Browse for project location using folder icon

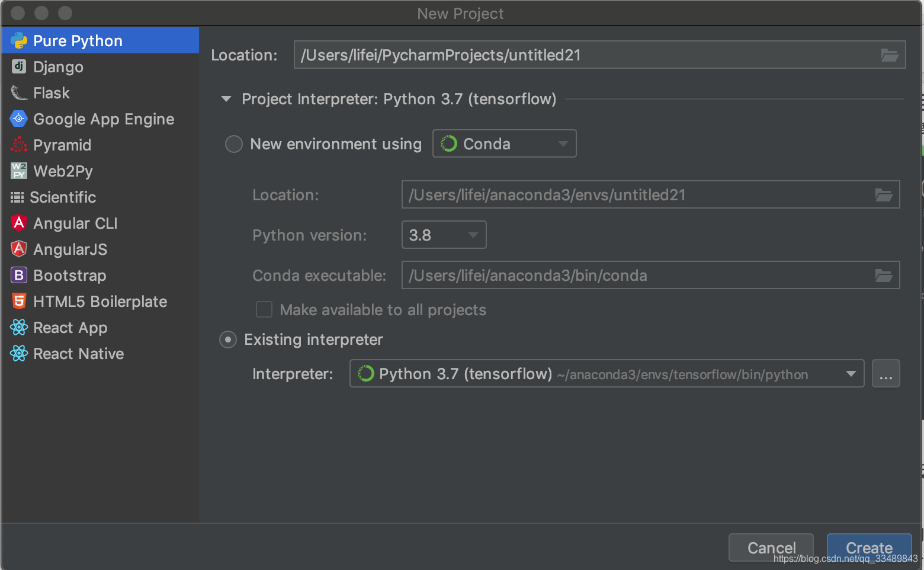click(890, 55)
